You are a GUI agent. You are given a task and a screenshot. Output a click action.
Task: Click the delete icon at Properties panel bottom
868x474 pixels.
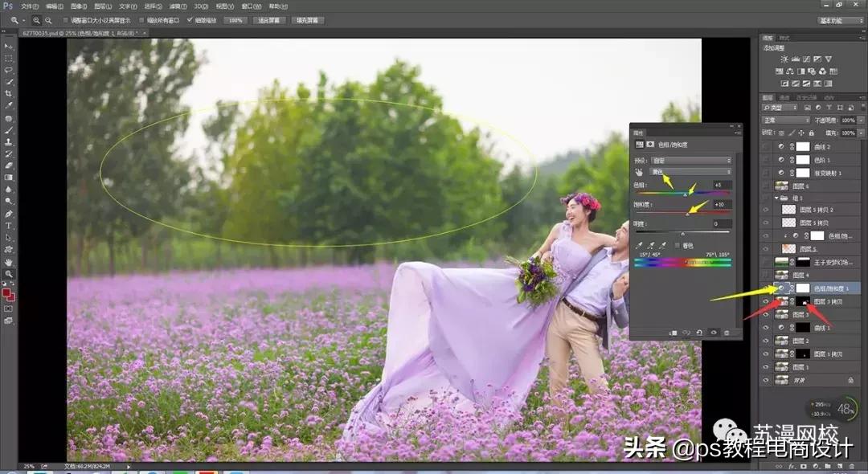tap(726, 333)
